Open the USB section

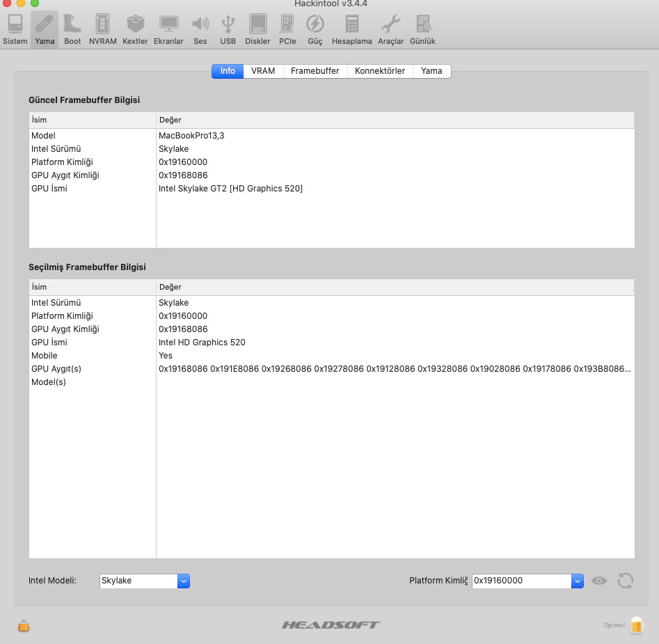pos(228,29)
